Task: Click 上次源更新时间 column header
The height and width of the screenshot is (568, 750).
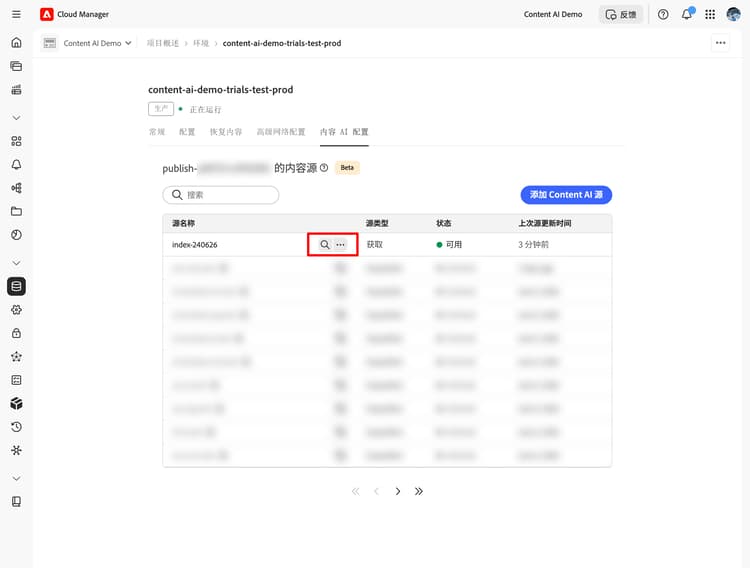Action: click(545, 223)
